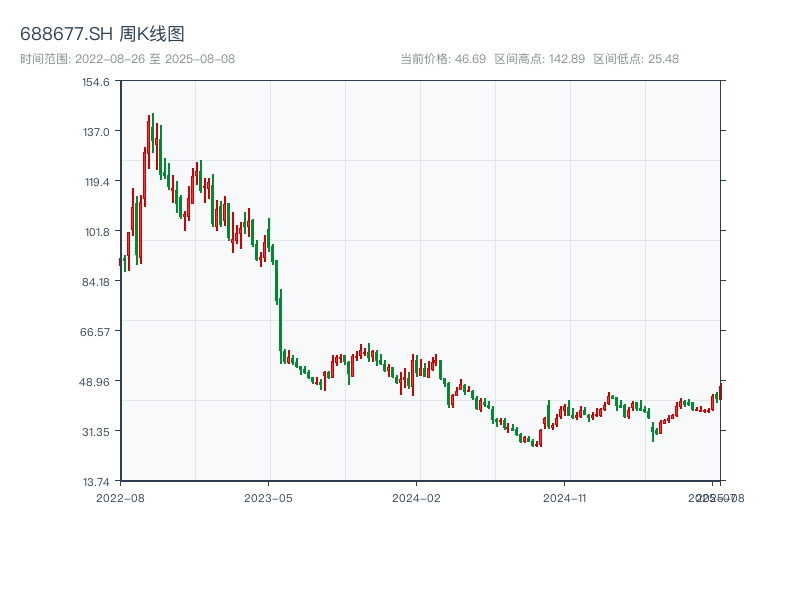This screenshot has height=600, width=800.
Task: Select the 时间范围 date range text
Action: click(x=127, y=59)
